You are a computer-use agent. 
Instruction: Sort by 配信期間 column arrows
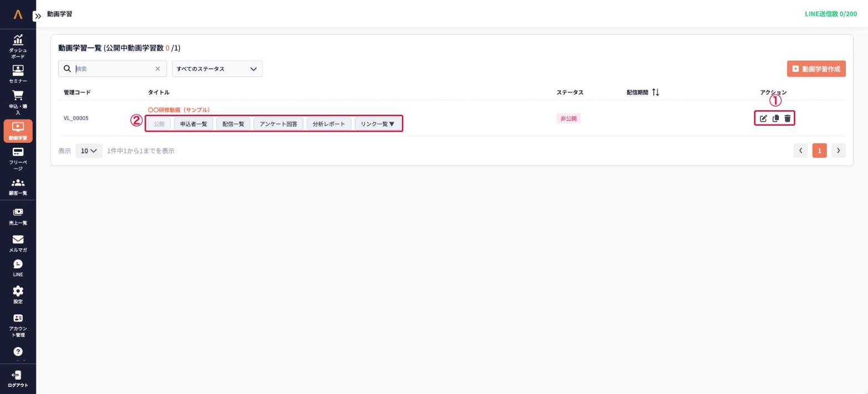[655, 92]
